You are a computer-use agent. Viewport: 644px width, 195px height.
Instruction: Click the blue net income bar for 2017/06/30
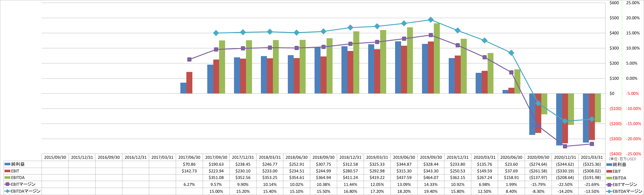[x=183, y=88]
